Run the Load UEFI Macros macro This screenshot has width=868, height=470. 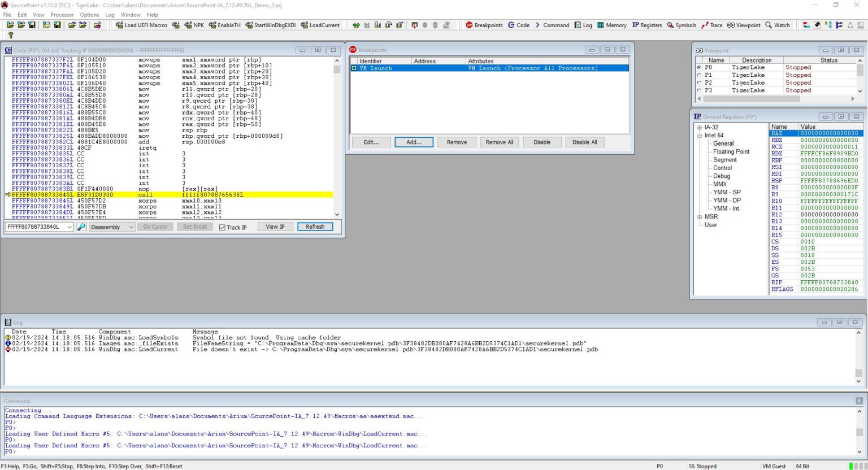141,25
